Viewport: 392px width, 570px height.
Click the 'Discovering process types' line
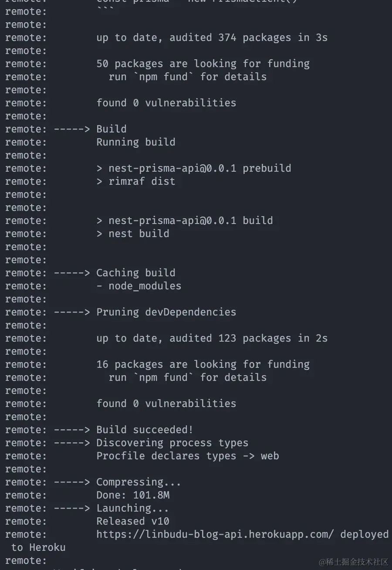coord(172,443)
